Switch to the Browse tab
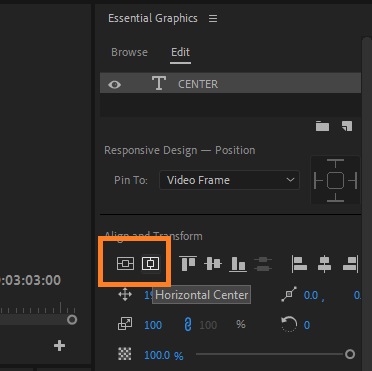 (129, 52)
